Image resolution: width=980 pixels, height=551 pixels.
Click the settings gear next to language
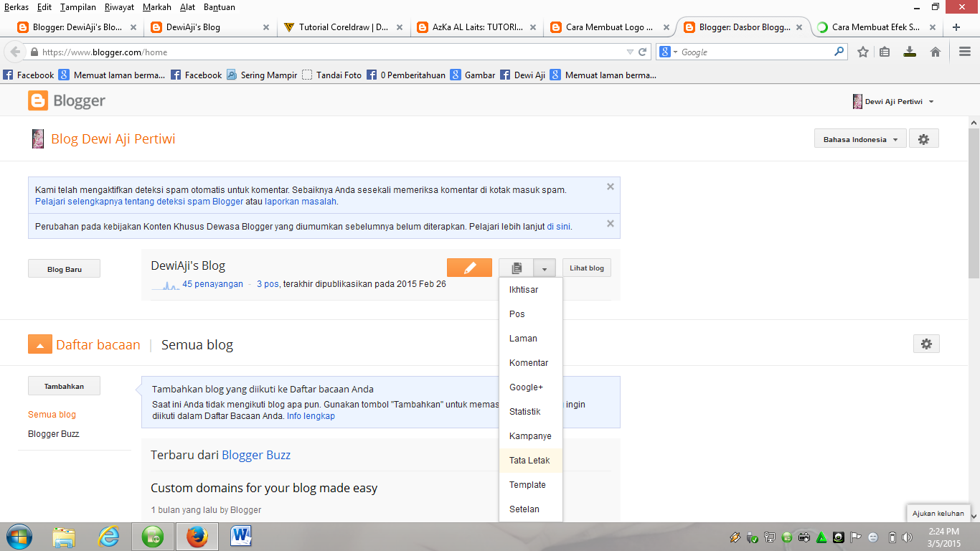[924, 139]
